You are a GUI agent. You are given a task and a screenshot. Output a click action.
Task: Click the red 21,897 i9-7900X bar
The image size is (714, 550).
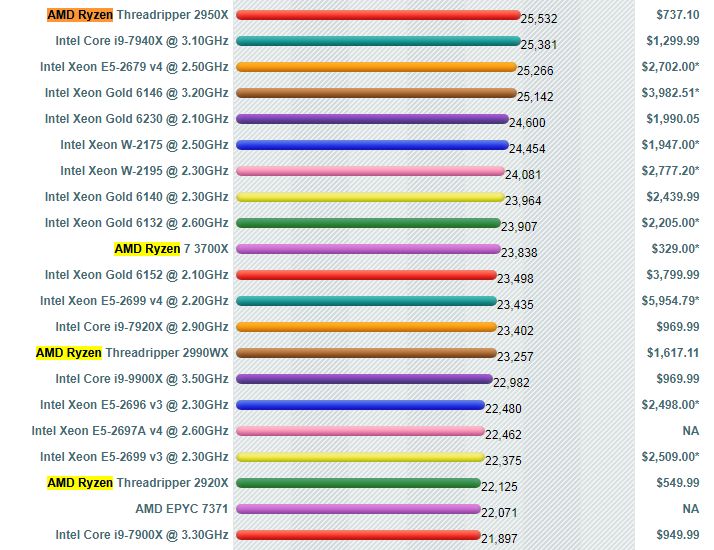pyautogui.click(x=358, y=535)
